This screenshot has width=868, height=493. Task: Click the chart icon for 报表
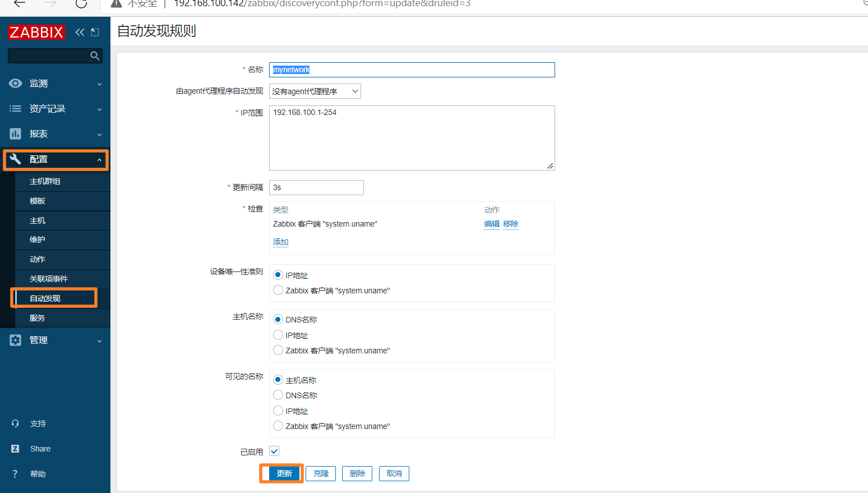[x=15, y=133]
